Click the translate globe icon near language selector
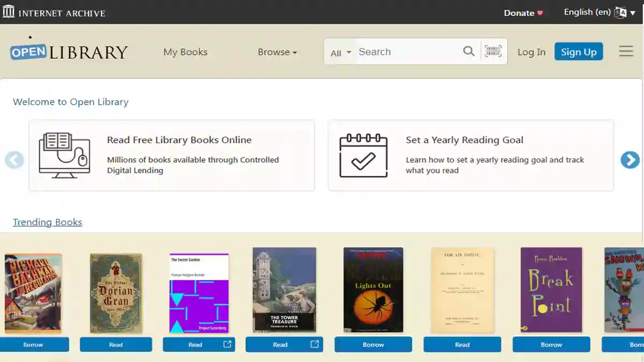This screenshot has height=362, width=644. pos(620,12)
